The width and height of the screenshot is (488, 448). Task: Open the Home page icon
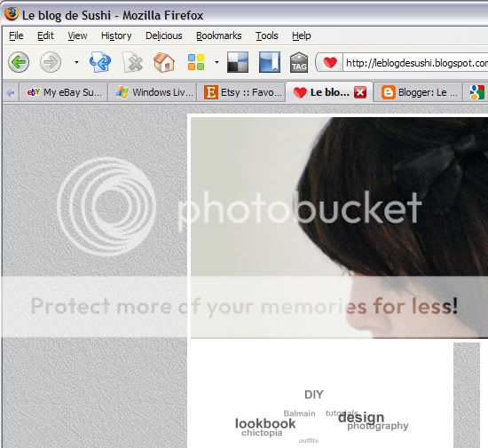point(164,62)
